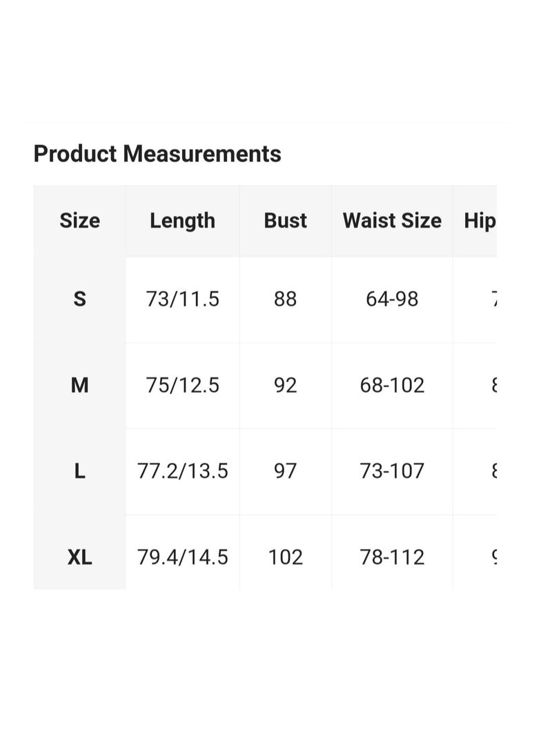Image resolution: width=552 pixels, height=756 pixels.
Task: Click the waist value 73-107
Action: coord(392,471)
